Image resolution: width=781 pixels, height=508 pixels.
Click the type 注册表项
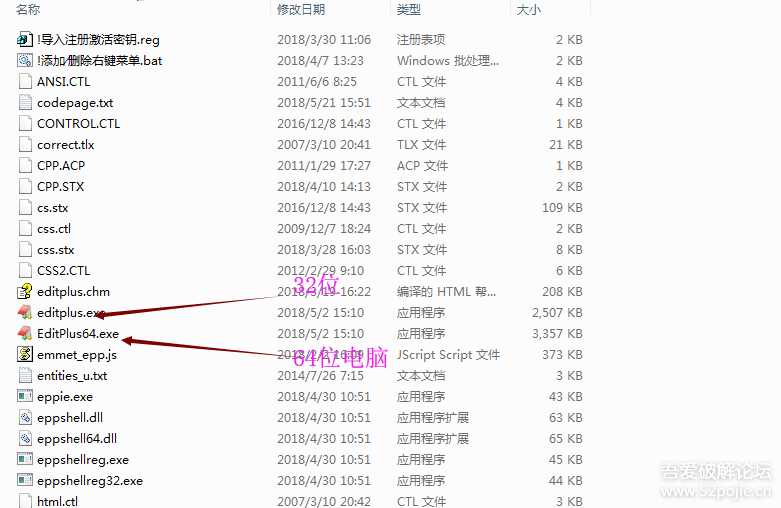[421, 39]
